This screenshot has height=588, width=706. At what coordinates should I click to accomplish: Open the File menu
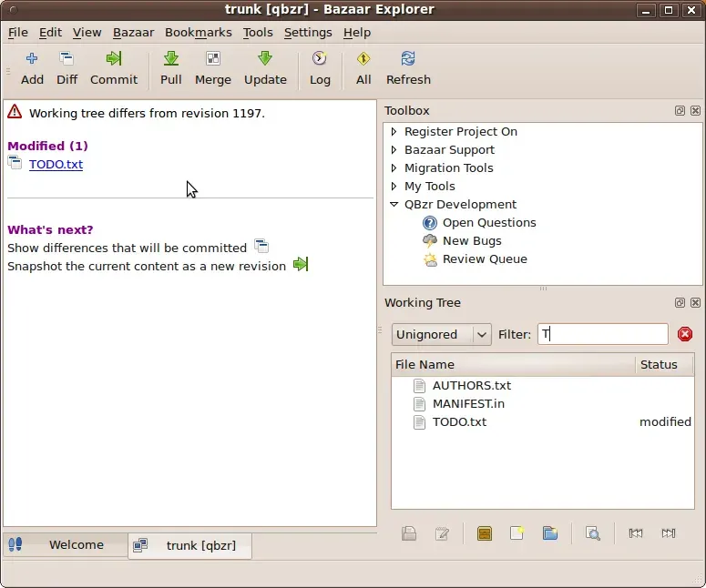(x=18, y=33)
